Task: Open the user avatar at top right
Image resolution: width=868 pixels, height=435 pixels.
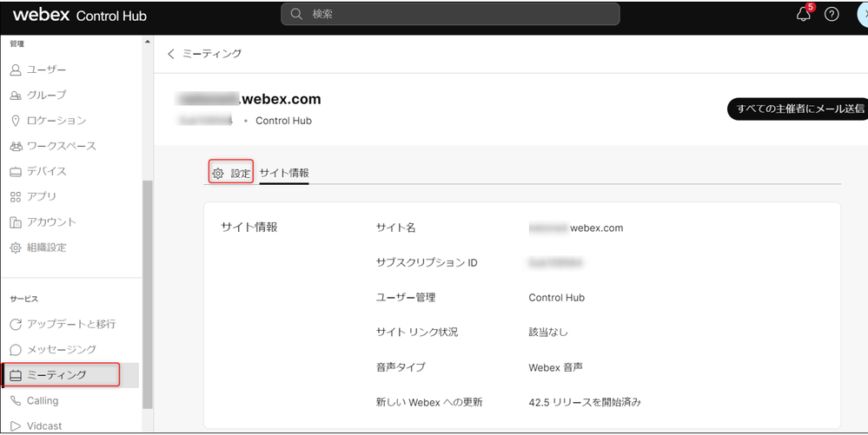Action: pyautogui.click(x=863, y=15)
